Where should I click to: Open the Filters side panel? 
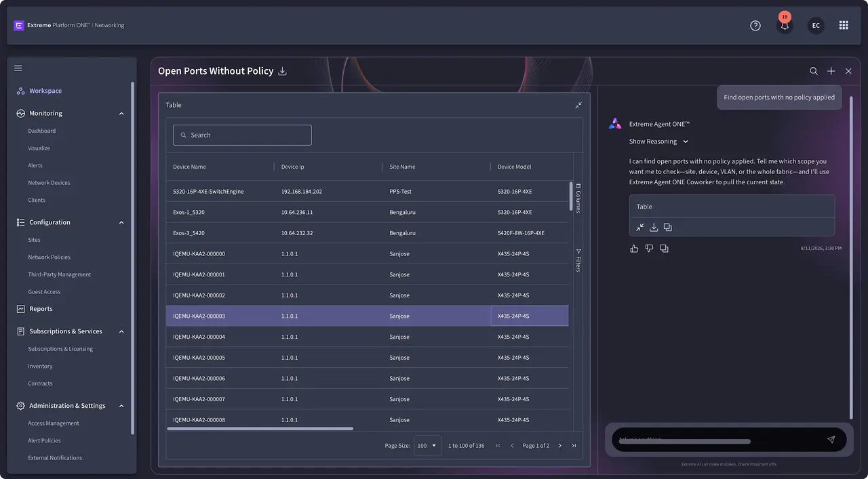(x=578, y=260)
